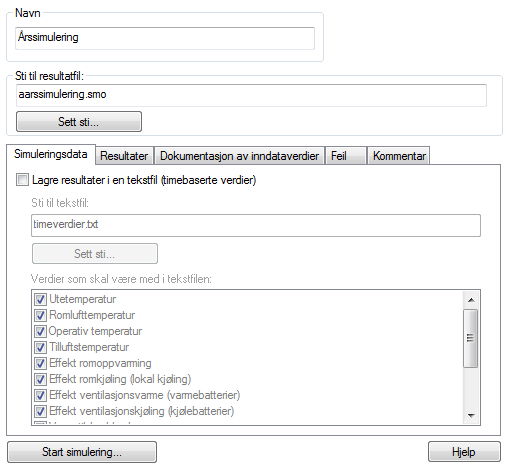Open the Kommentar tab
Screen dimensions: 506x469
pos(399,156)
